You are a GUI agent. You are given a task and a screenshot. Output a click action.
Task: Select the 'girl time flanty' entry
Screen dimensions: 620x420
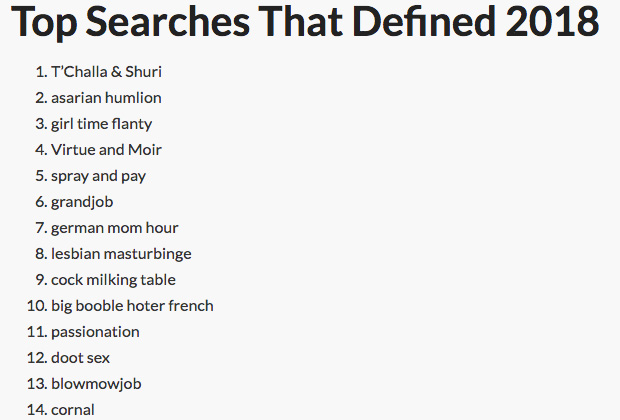101,124
